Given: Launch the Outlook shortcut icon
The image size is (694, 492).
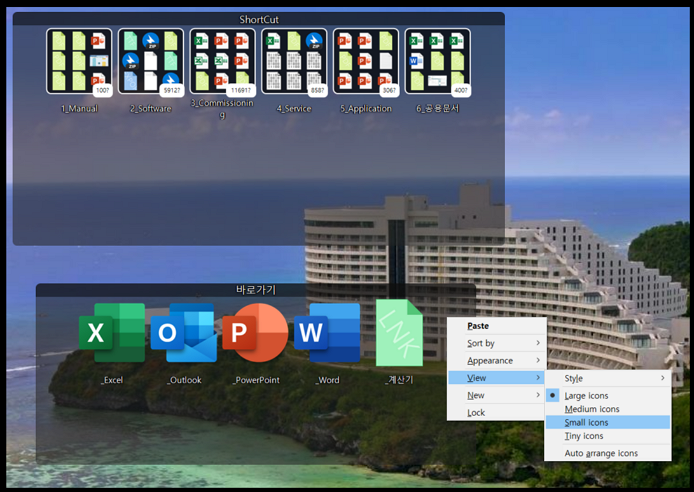Looking at the screenshot, I should click(184, 333).
